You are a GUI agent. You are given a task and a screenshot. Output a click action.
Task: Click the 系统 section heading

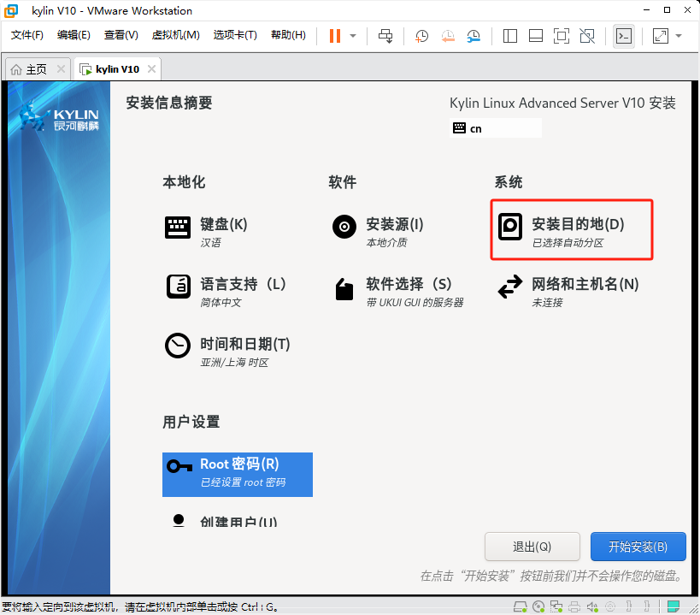pyautogui.click(x=508, y=182)
